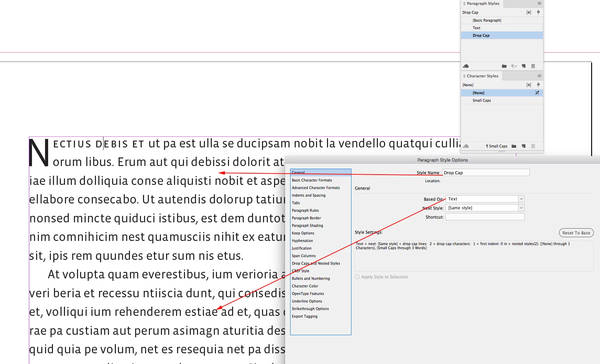Image resolution: width=600 pixels, height=364 pixels.
Task: Click the CC Library cloud icon in Paragraph Styles
Action: (x=466, y=66)
